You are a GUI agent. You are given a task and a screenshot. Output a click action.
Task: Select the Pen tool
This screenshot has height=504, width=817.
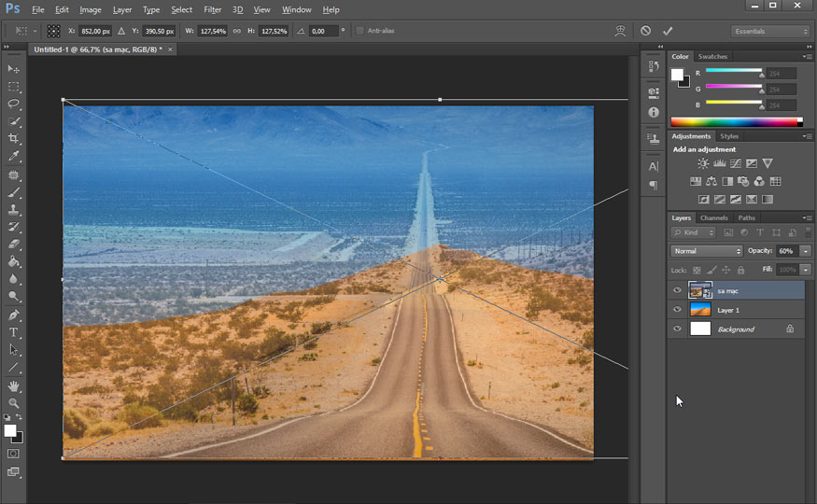click(x=14, y=315)
